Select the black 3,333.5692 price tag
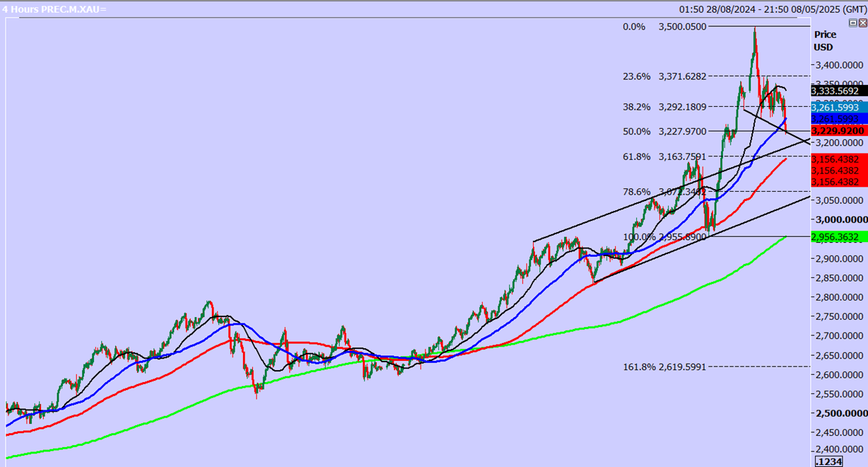 [x=835, y=91]
